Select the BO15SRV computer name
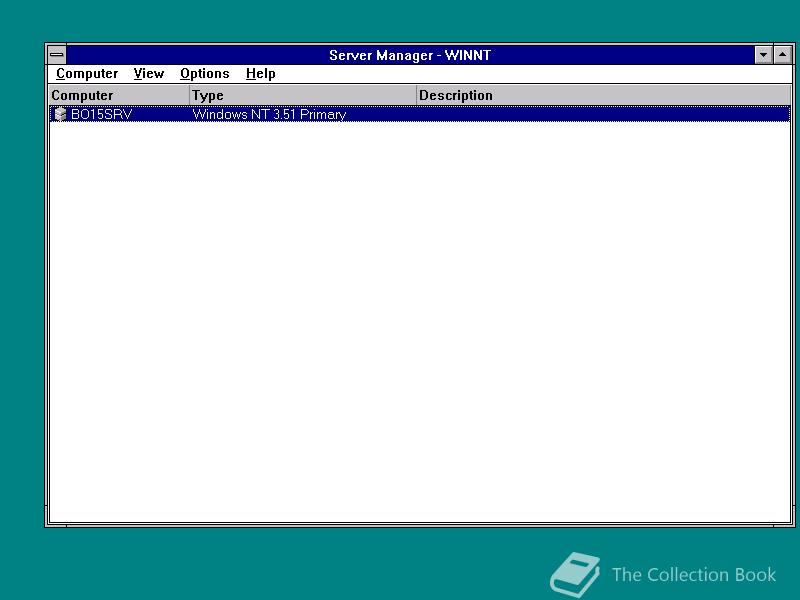Screen dimensions: 800x600 tap(101, 114)
